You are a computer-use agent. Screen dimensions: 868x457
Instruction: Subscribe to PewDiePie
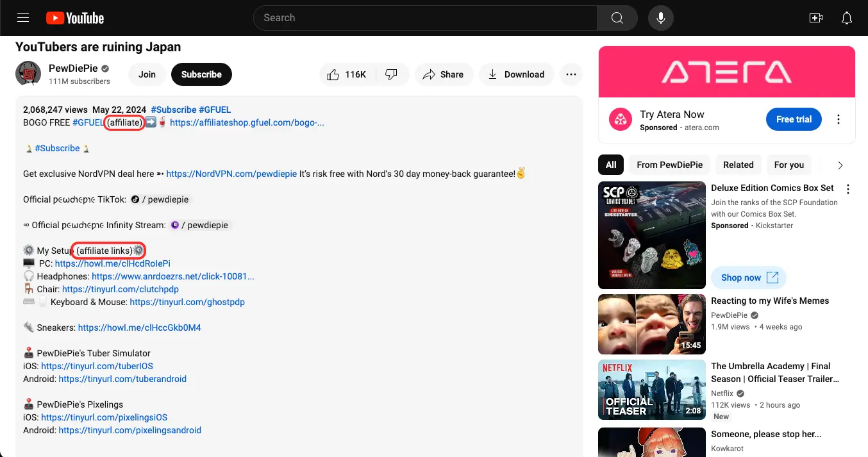coord(201,74)
